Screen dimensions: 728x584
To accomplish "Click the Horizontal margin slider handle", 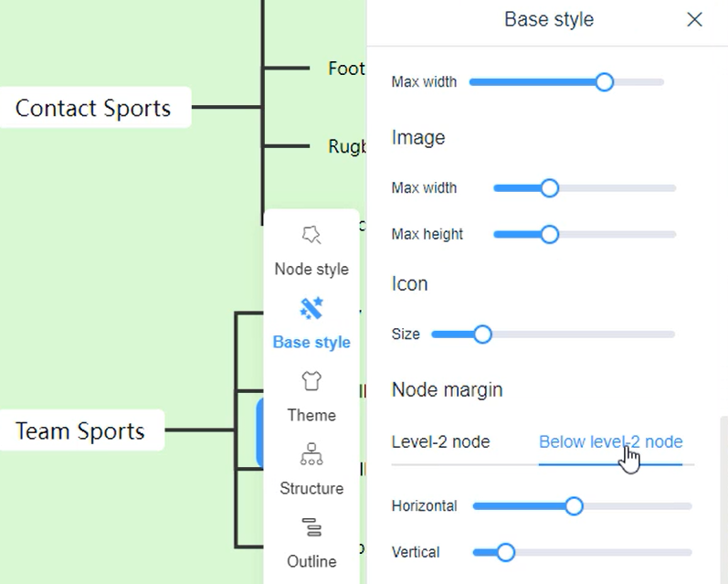I will click(574, 506).
